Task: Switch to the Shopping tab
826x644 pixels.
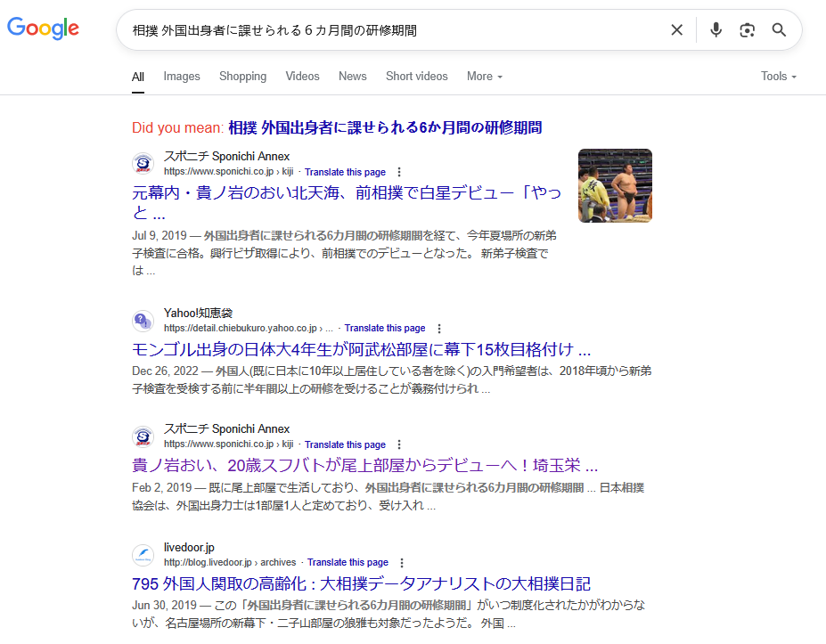Action: [243, 77]
